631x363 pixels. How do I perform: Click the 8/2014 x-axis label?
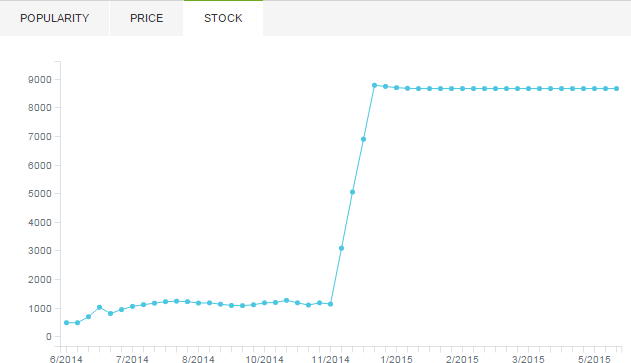pyautogui.click(x=198, y=359)
